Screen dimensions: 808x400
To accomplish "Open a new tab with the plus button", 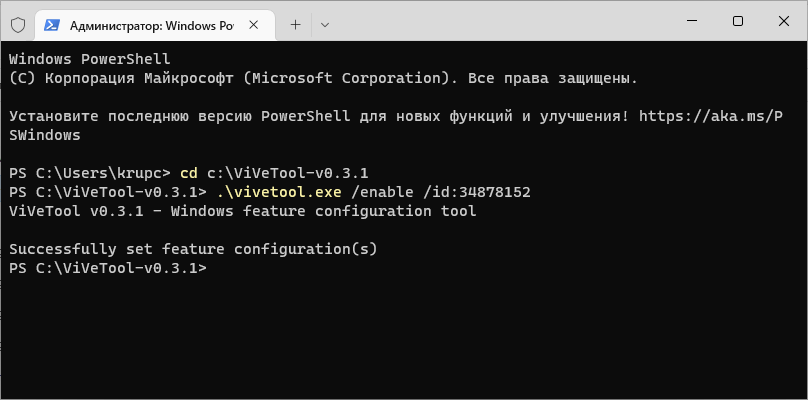I will click(x=295, y=25).
